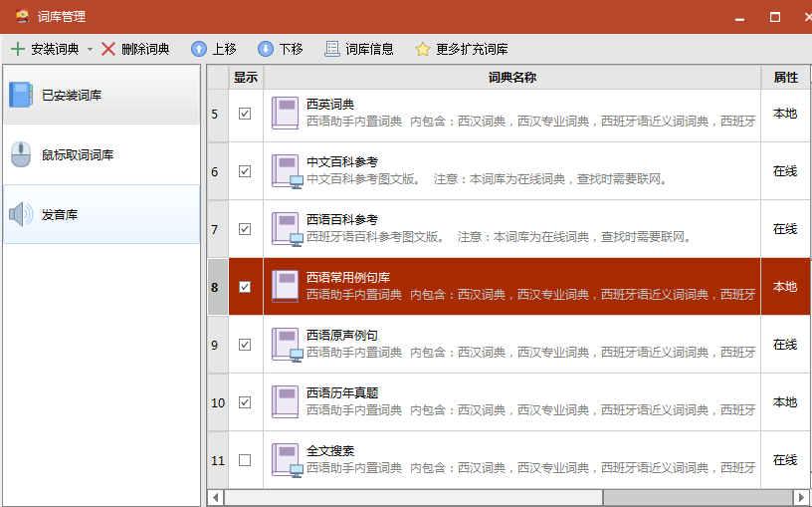Open the 发音库 pronunciation library

pos(101,214)
